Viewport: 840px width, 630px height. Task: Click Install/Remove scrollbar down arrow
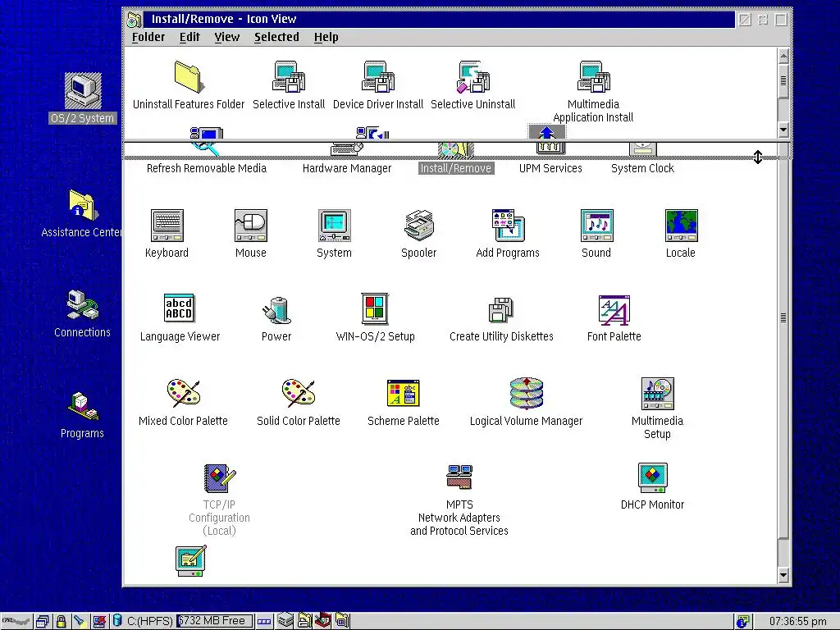pyautogui.click(x=783, y=130)
